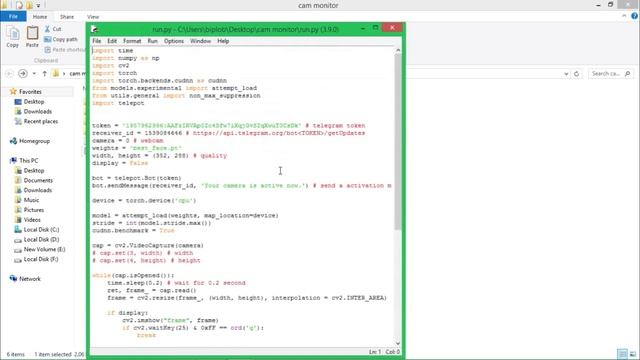The height and width of the screenshot is (360, 640).
Task: Click Copy path in the ribbon
Action: click(61, 39)
